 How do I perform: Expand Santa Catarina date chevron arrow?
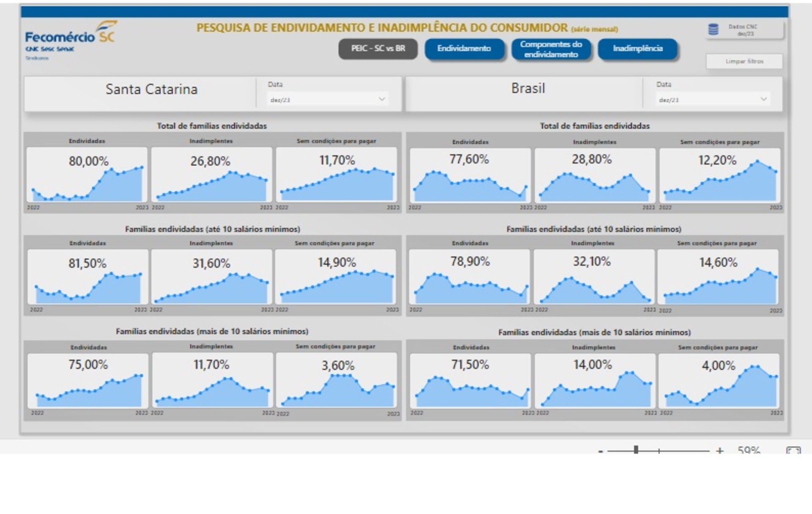click(381, 99)
